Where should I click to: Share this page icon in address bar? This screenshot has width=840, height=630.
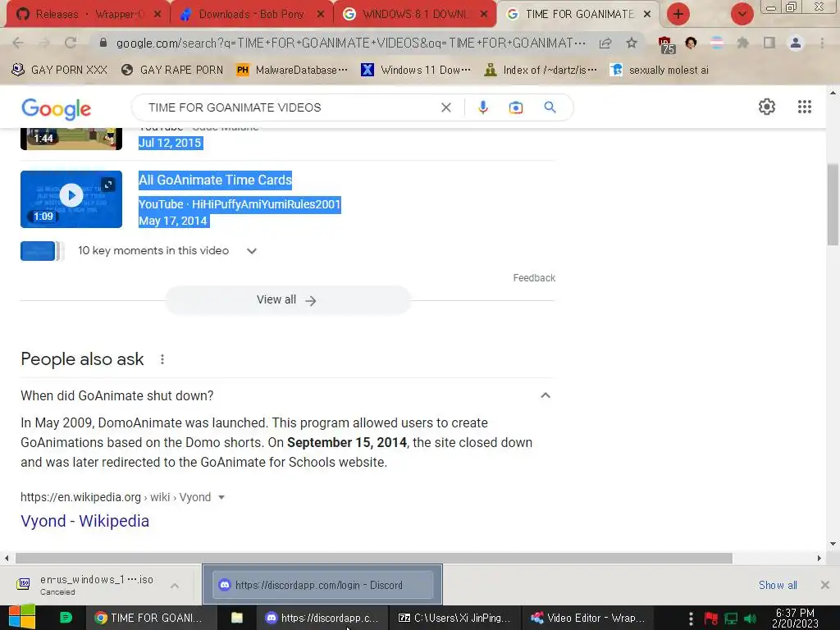pyautogui.click(x=605, y=43)
